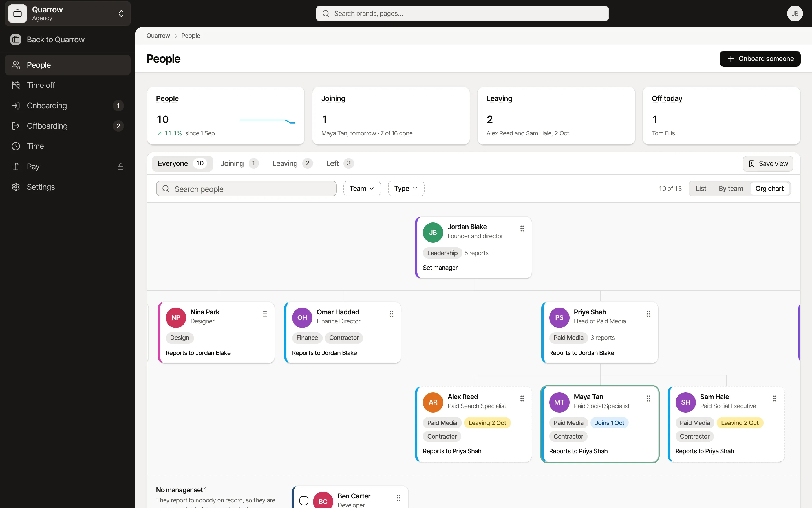Image resolution: width=812 pixels, height=508 pixels.
Task: Open the Quarrow agency workspace switcher chevrons
Action: point(121,14)
